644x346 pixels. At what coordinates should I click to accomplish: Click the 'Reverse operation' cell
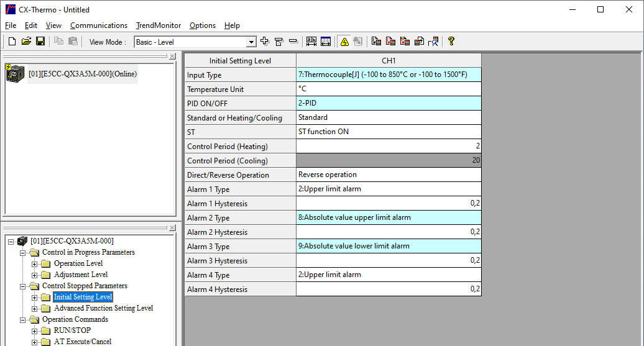coord(389,175)
